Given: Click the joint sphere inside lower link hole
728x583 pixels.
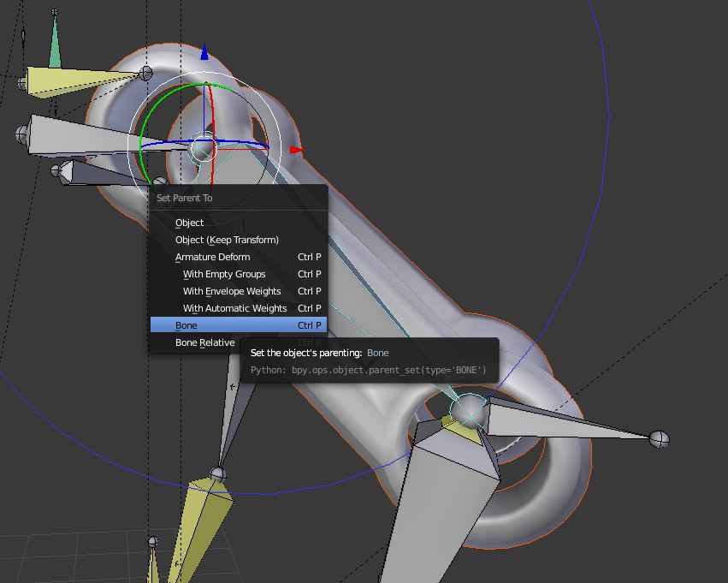Looking at the screenshot, I should point(468,412).
